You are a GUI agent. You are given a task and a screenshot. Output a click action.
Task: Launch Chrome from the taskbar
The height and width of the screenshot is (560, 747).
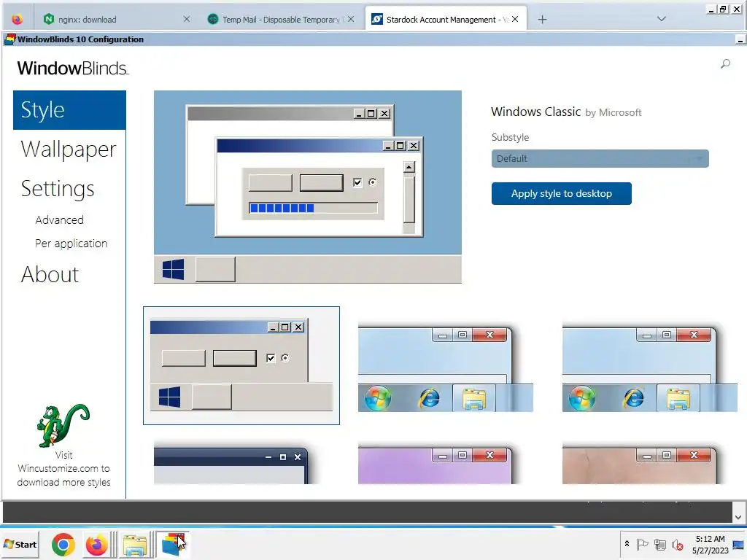click(63, 545)
